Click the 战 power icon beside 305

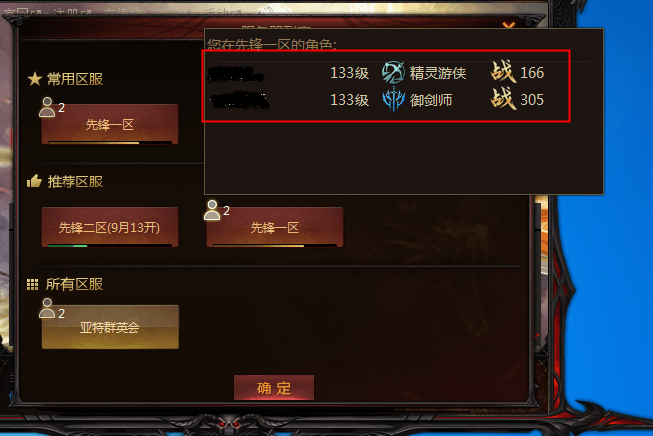point(503,99)
